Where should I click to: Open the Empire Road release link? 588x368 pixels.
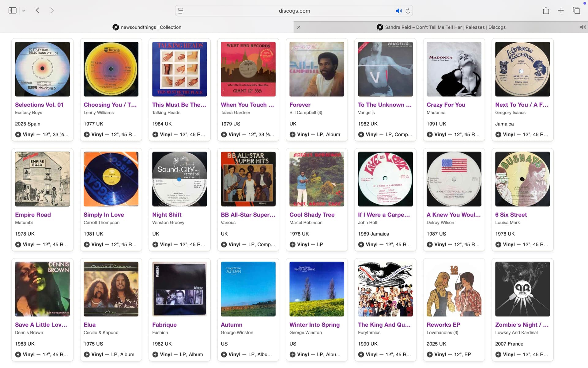(x=33, y=215)
